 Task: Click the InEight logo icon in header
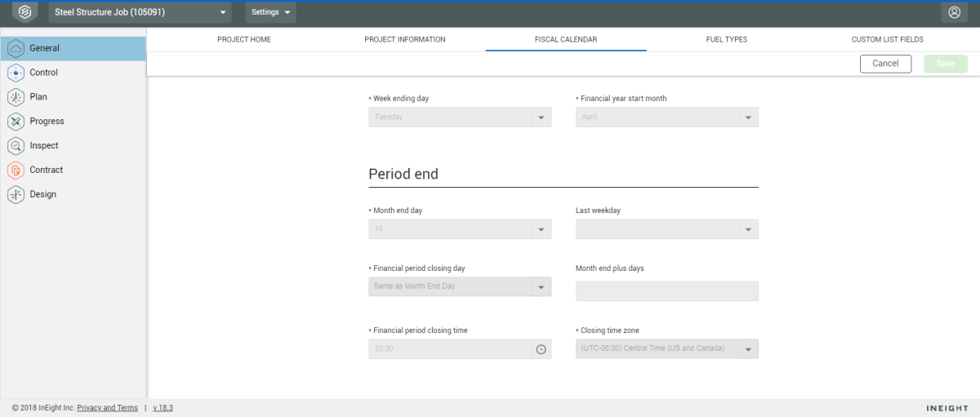tap(24, 12)
